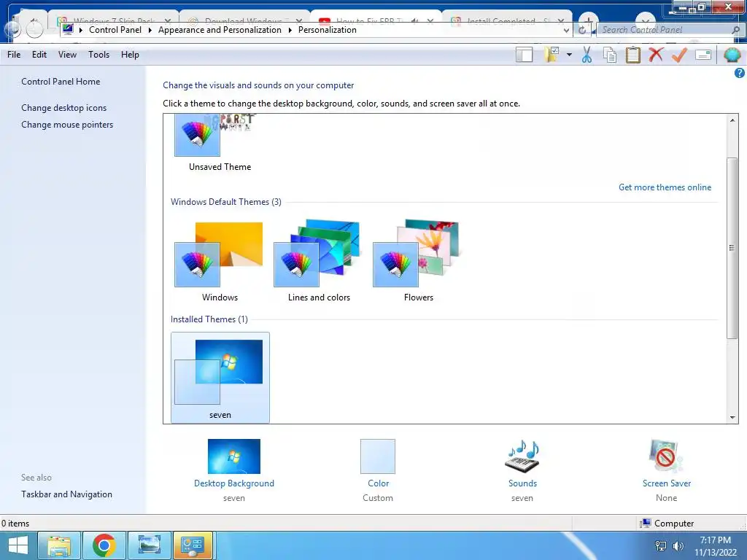Click the address bar Refresh button
This screenshot has width=747, height=560.
582,30
